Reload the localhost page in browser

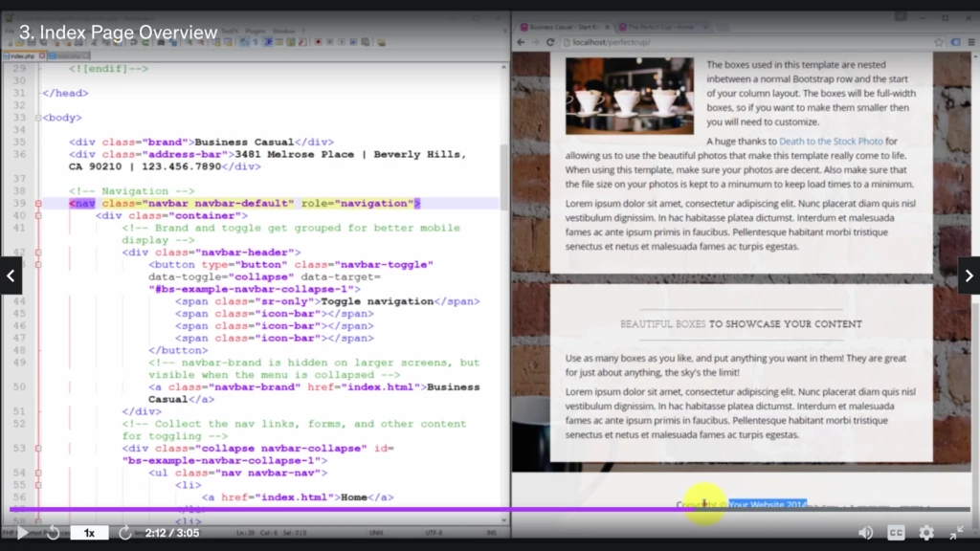(x=550, y=43)
